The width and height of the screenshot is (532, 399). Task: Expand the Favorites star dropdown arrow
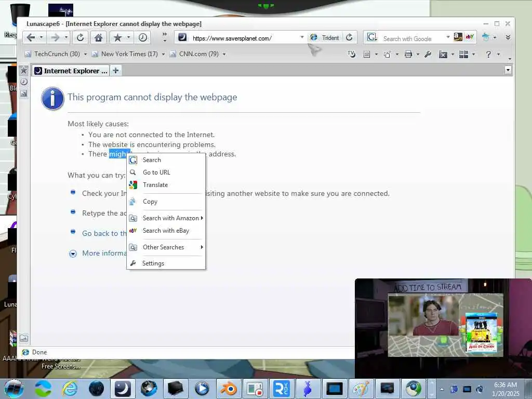point(129,37)
